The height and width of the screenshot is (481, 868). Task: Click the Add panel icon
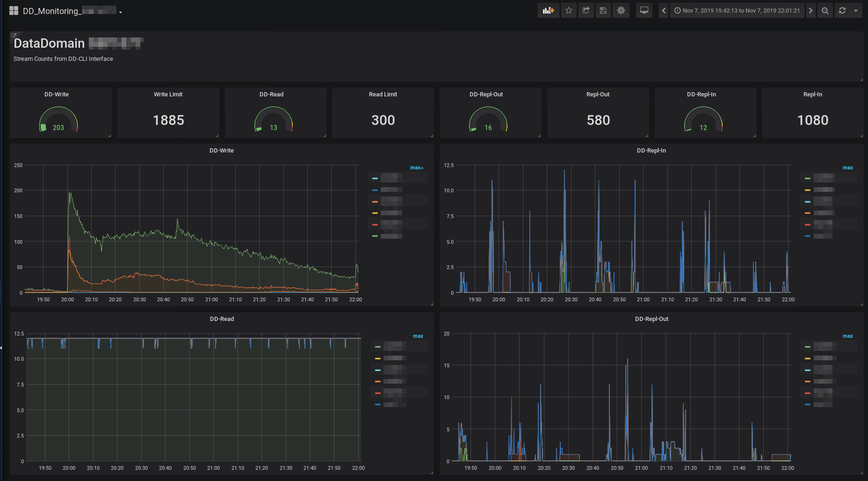click(548, 10)
